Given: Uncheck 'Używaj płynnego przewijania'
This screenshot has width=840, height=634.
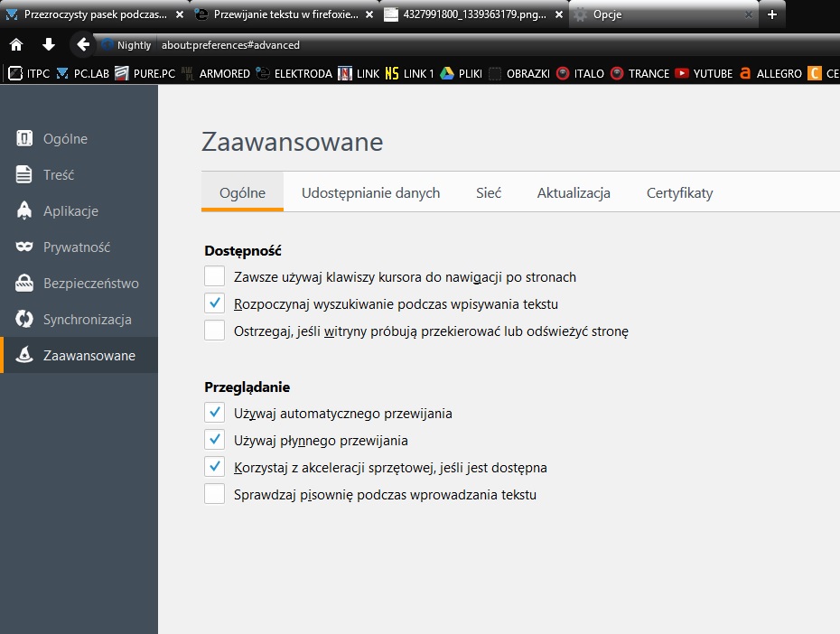Looking at the screenshot, I should (x=214, y=440).
